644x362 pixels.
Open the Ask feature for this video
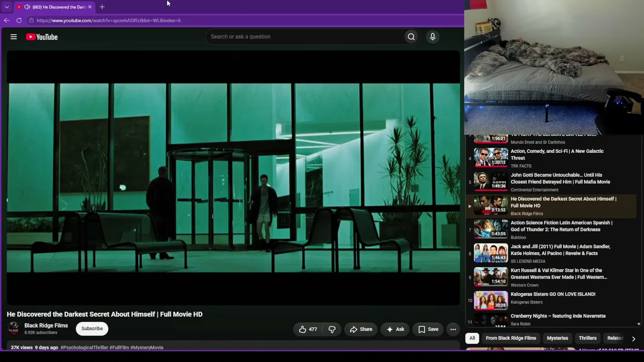click(395, 329)
